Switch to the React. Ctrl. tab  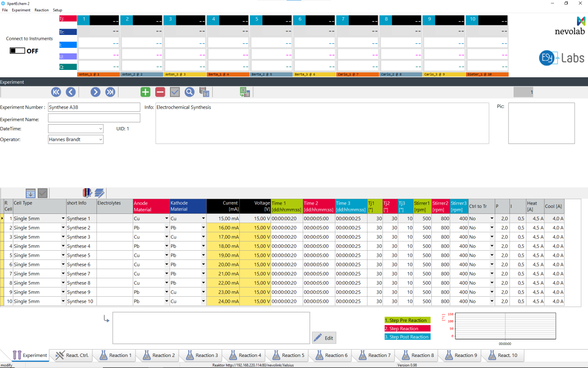point(71,355)
